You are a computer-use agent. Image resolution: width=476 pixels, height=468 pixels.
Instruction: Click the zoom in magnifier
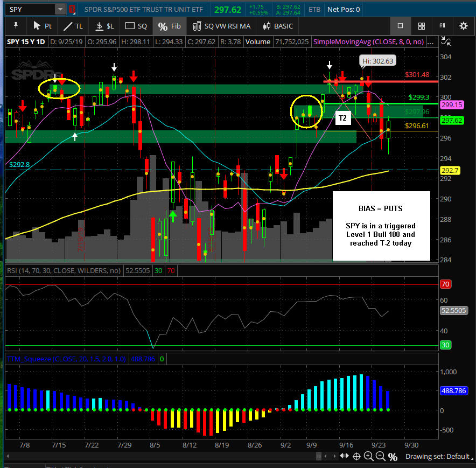[368, 457]
